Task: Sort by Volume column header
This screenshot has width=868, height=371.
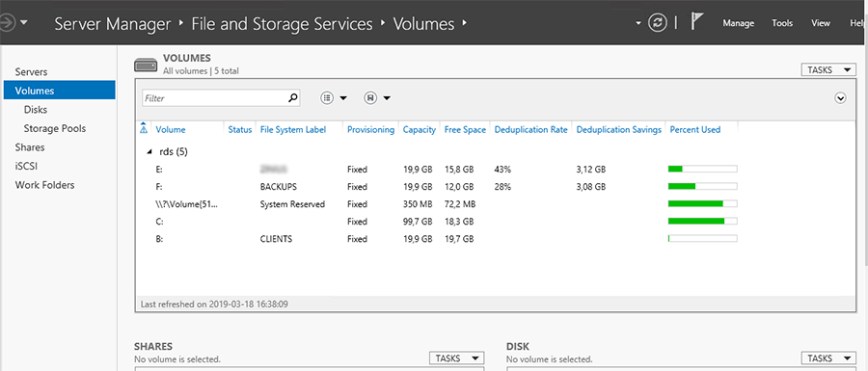Action: 171,129
